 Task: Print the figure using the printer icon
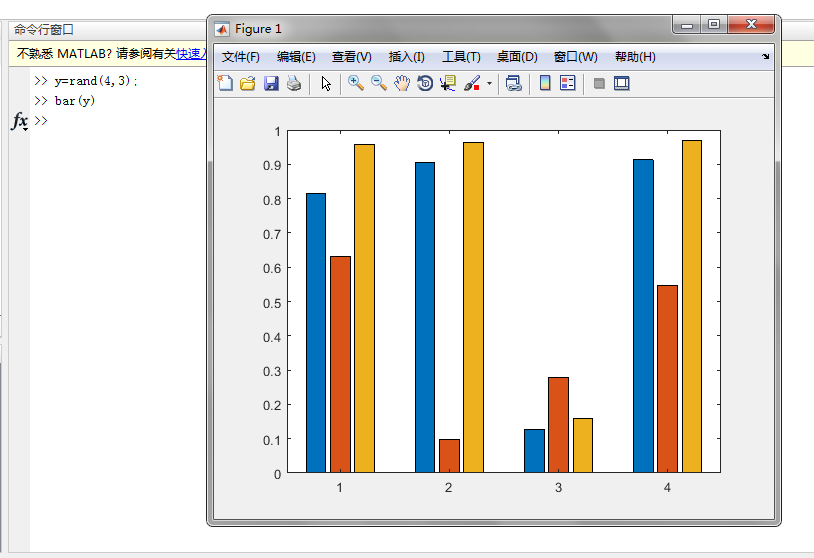tap(294, 83)
